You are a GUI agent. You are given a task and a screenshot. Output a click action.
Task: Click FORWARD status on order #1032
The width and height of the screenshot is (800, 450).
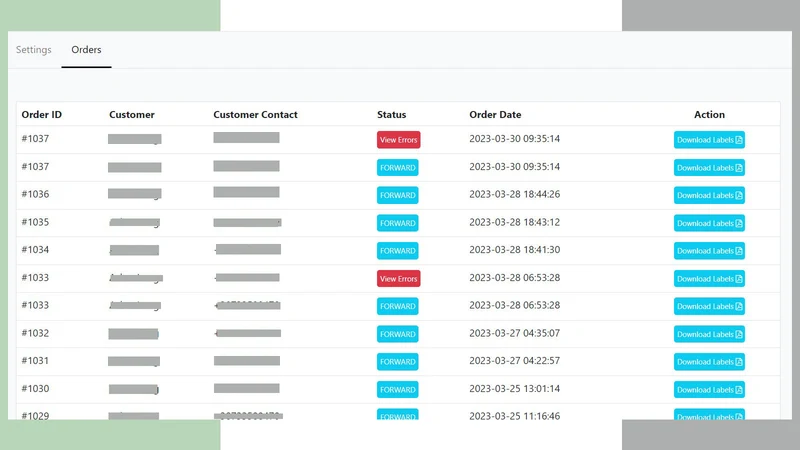click(x=397, y=334)
